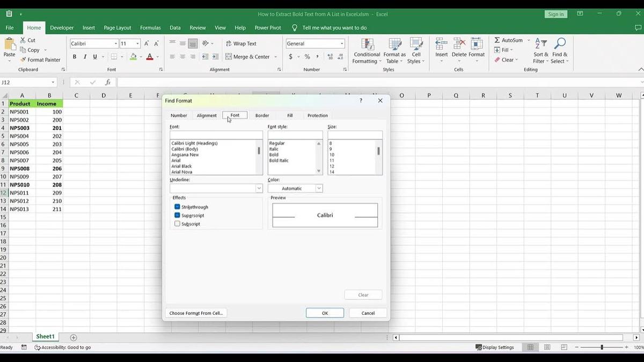The image size is (644, 362).
Task: Enable the Subscript effect
Action: [x=178, y=224]
